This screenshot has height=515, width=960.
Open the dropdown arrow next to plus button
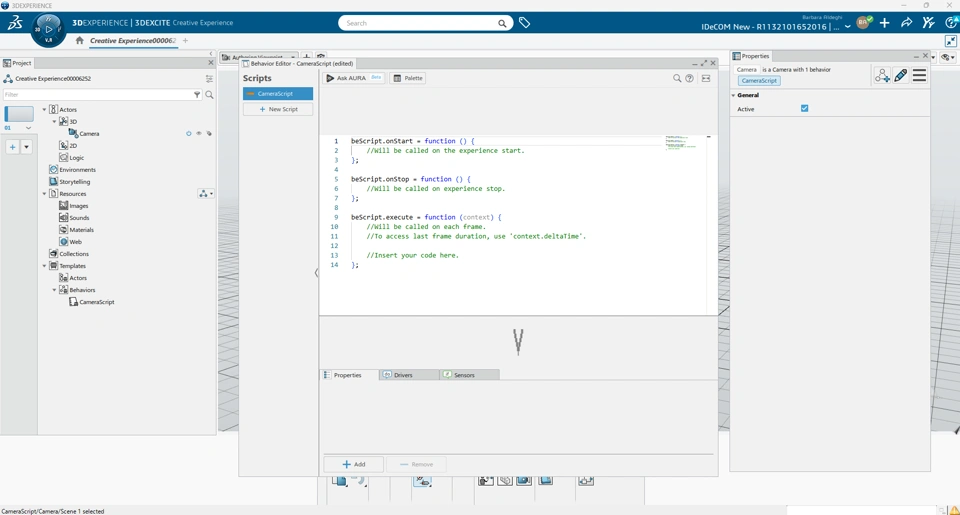(x=26, y=147)
